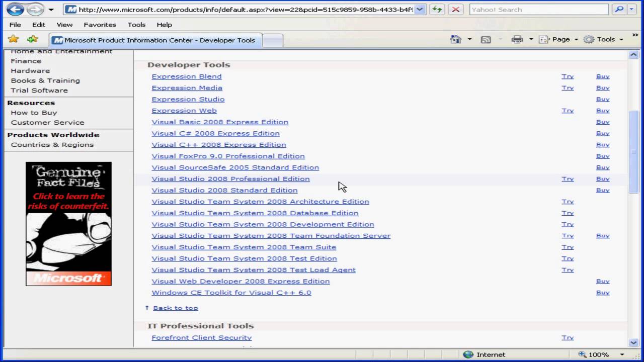
Task: Click Try for Forefront Client Security
Action: [568, 338]
